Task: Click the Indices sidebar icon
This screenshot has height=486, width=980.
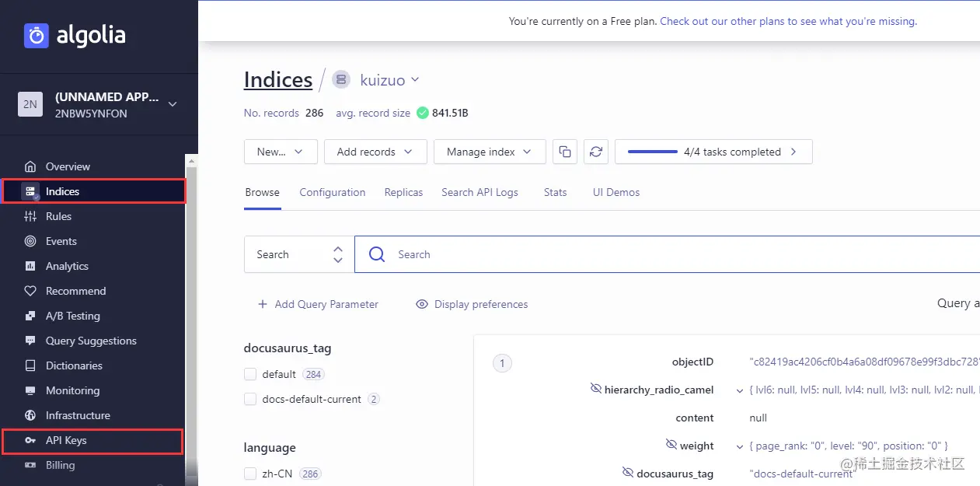Action: (x=30, y=191)
